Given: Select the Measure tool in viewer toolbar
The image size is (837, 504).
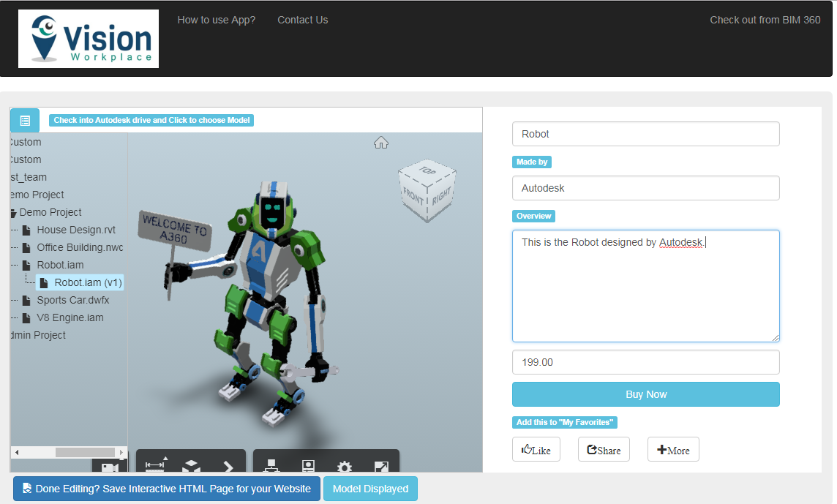Looking at the screenshot, I should coord(155,464).
